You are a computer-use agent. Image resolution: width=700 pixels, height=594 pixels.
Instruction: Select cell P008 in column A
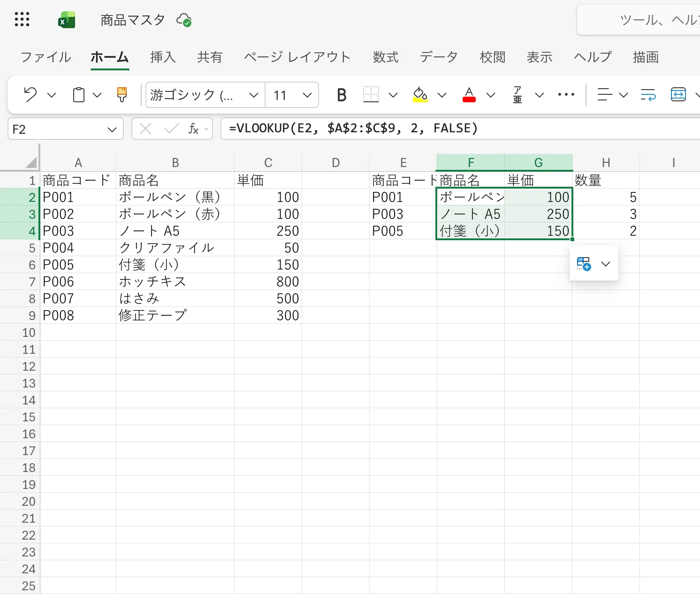click(78, 315)
